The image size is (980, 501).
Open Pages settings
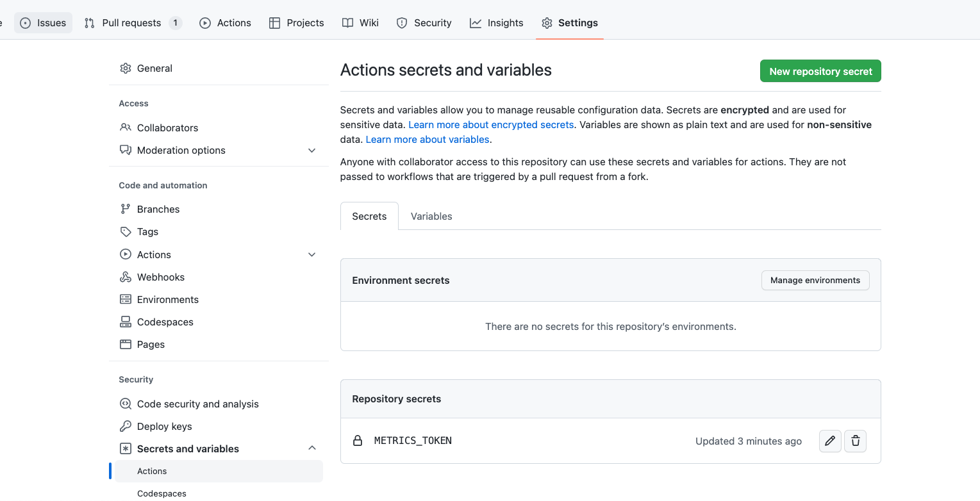219,344
